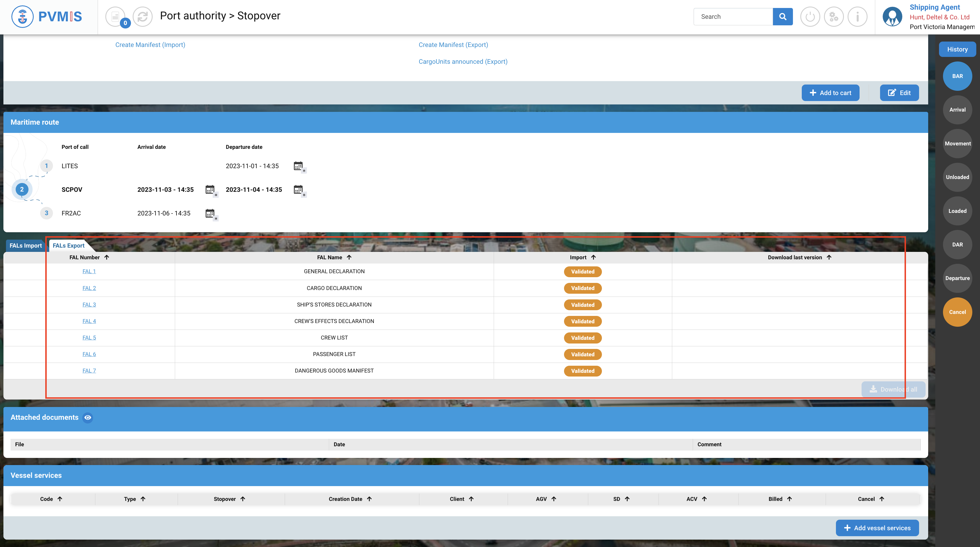The image size is (980, 547).
Task: Open the FAL 5 crew list link
Action: (x=89, y=338)
